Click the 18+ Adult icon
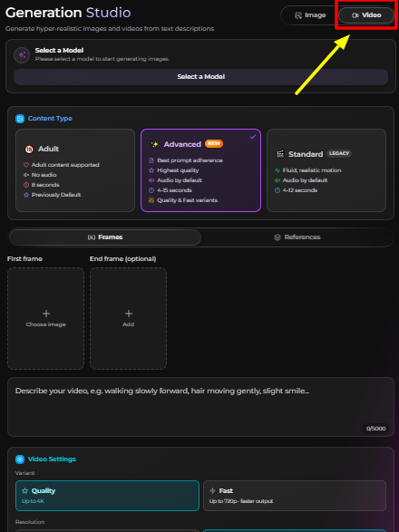 click(x=29, y=150)
